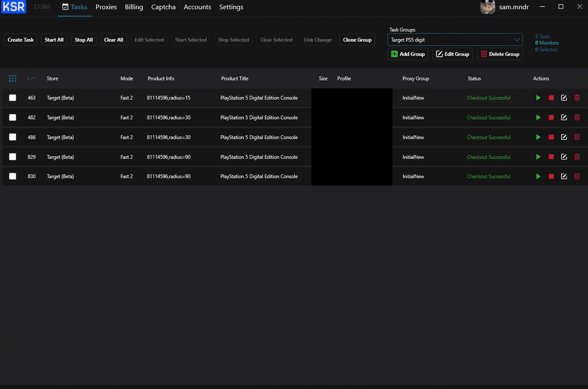Screen dimensions: 588x389
Task: Open the Settings tab
Action: pyautogui.click(x=231, y=7)
